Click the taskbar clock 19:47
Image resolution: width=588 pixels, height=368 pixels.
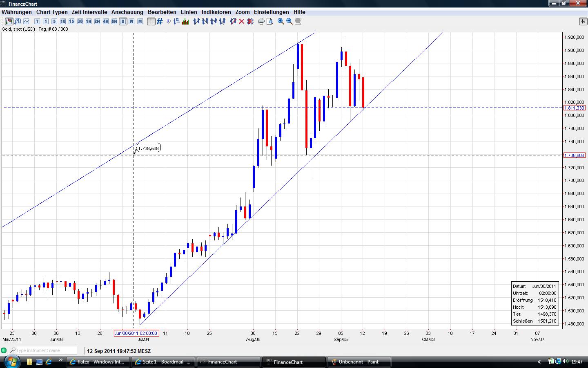577,362
